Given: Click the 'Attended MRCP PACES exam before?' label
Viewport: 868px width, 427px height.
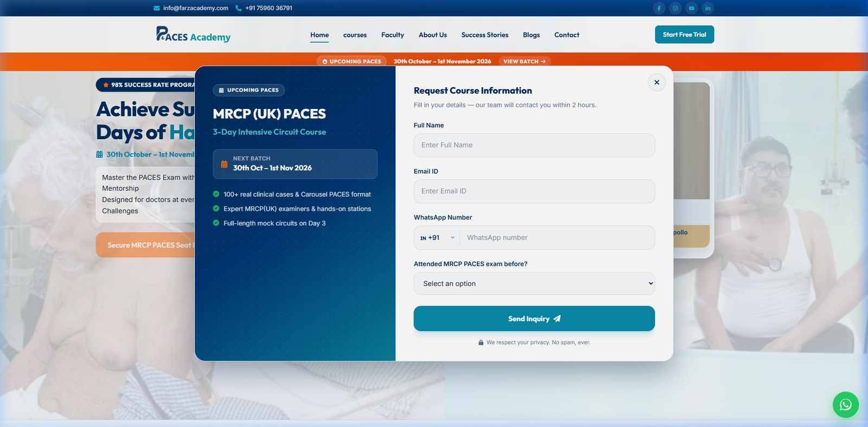Looking at the screenshot, I should 470,264.
